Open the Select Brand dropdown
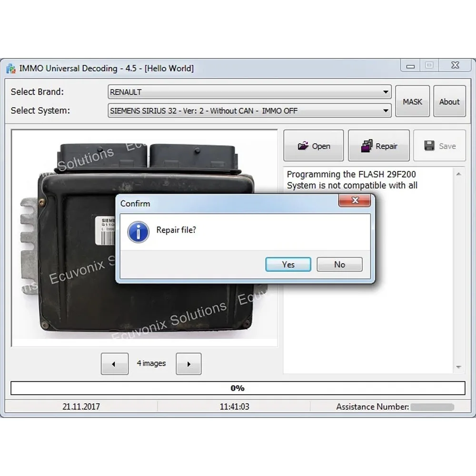The height and width of the screenshot is (476, 476). 386,92
